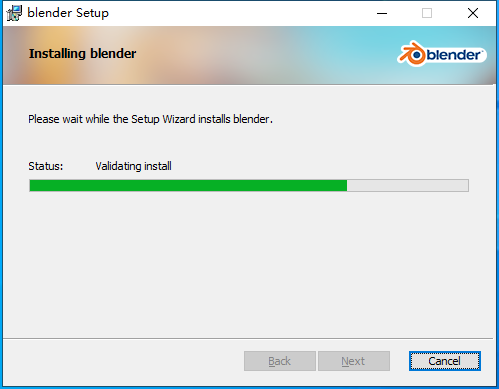Click the green filled part of the progress bar
This screenshot has width=499, height=389.
[x=188, y=185]
